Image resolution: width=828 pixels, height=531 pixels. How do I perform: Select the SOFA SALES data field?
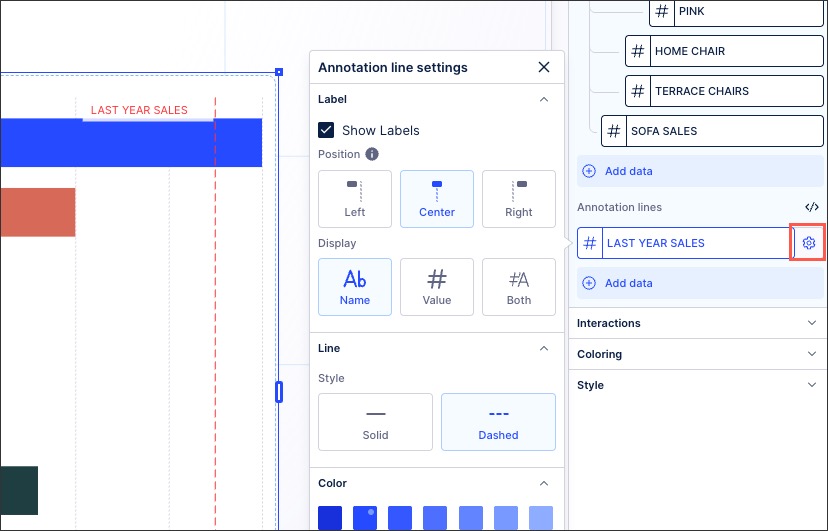pos(712,131)
